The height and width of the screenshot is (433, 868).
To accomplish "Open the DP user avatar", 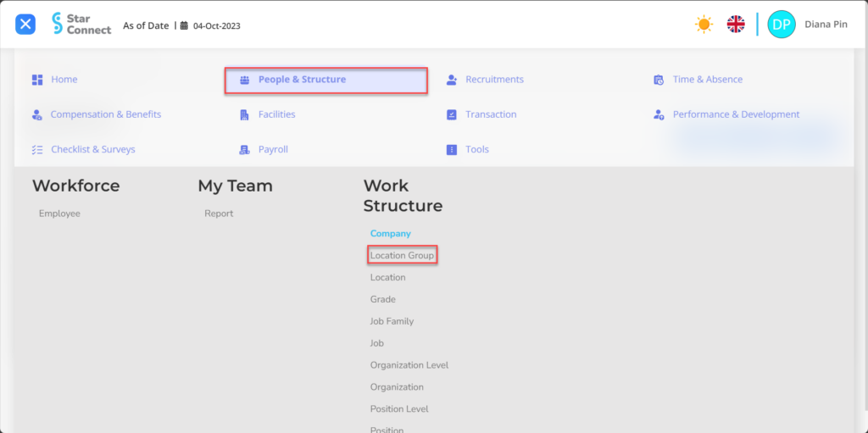I will 781,25.
